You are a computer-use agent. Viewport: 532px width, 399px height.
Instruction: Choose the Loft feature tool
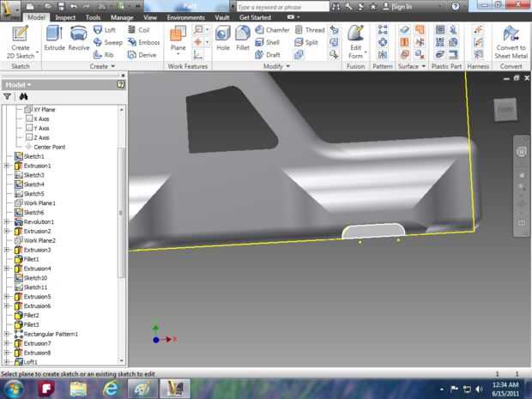[x=105, y=30]
